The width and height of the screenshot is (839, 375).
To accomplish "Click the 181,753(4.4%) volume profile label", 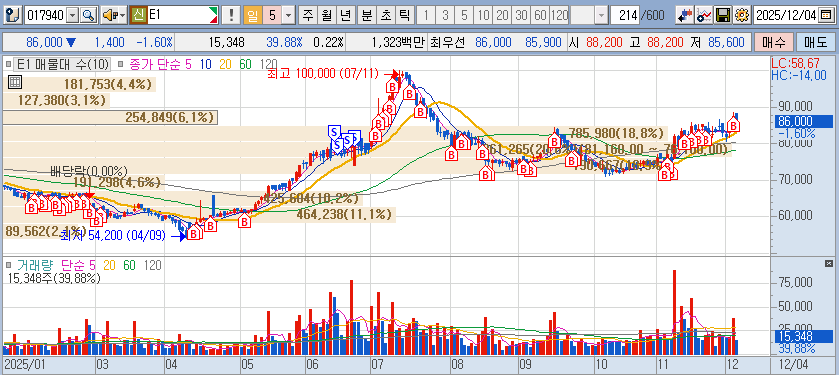I will (108, 84).
